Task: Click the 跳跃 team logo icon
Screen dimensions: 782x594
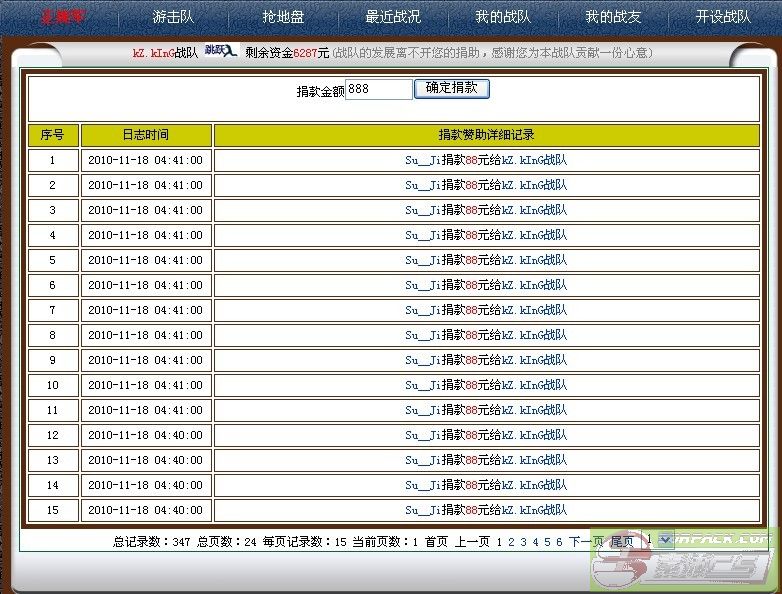Action: 220,52
